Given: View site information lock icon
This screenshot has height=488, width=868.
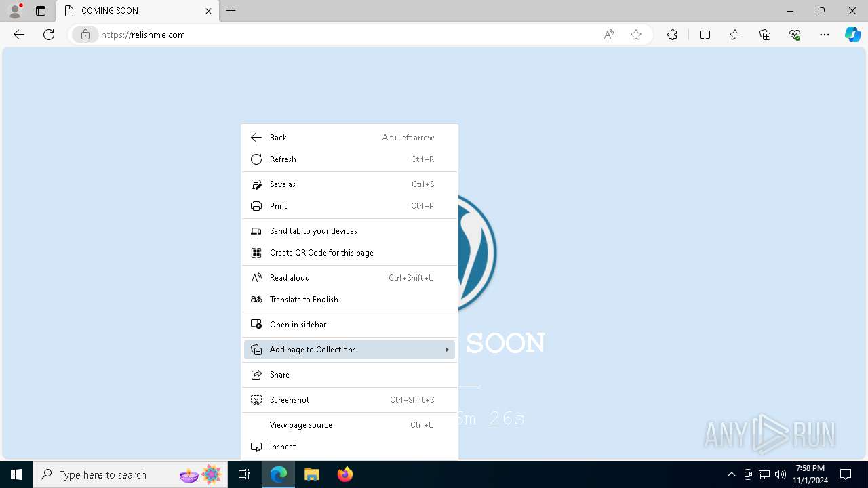Looking at the screenshot, I should [85, 35].
